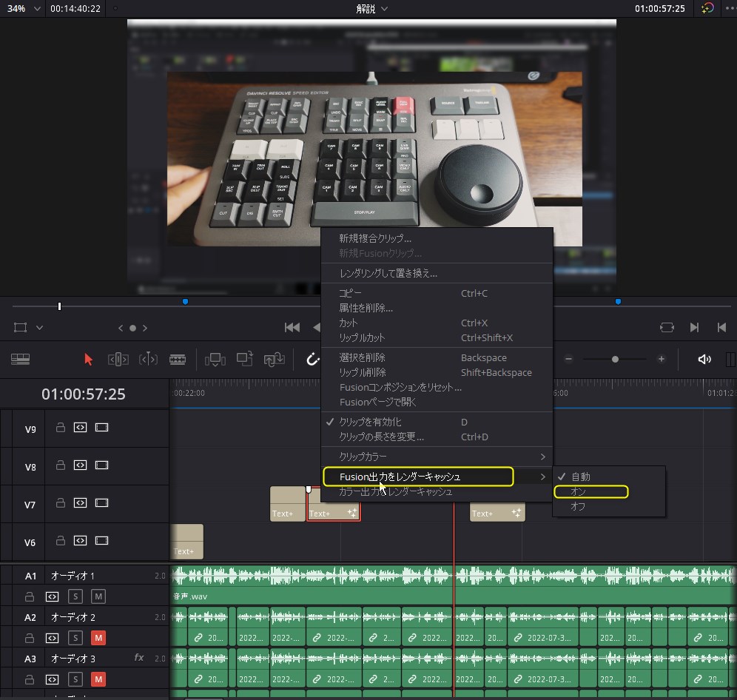
Task: Disable the V6 video track
Action: coord(101,541)
